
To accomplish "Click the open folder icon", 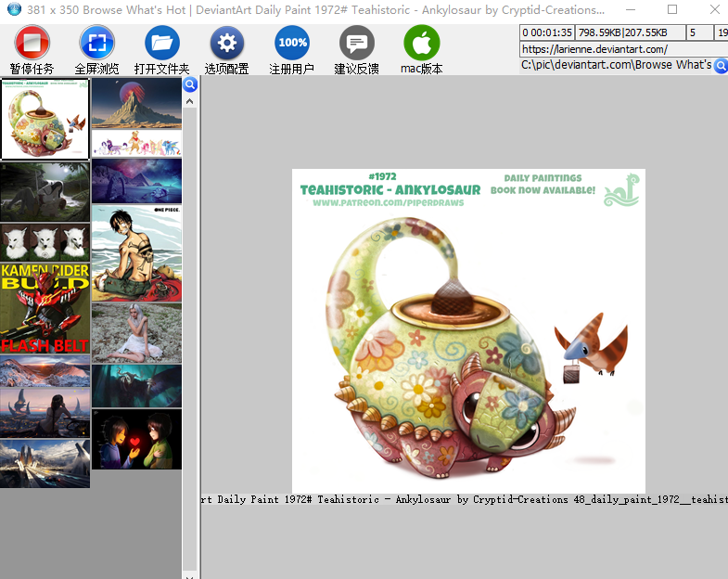I will click(x=162, y=44).
